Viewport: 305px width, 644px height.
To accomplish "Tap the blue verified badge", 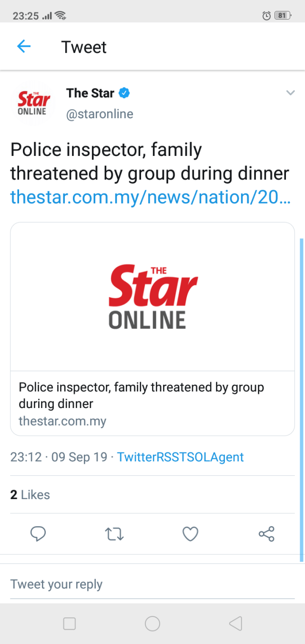I will pyautogui.click(x=124, y=93).
